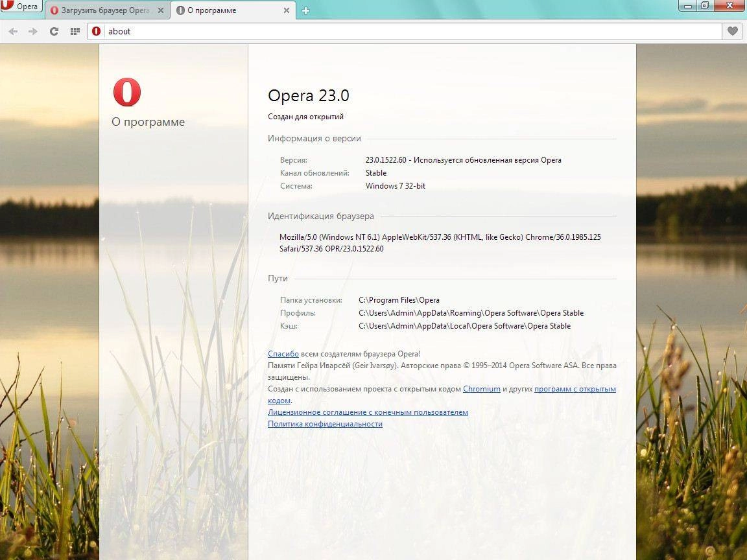Click the 'О программе' sidebar title
747x560 pixels.
(x=148, y=122)
